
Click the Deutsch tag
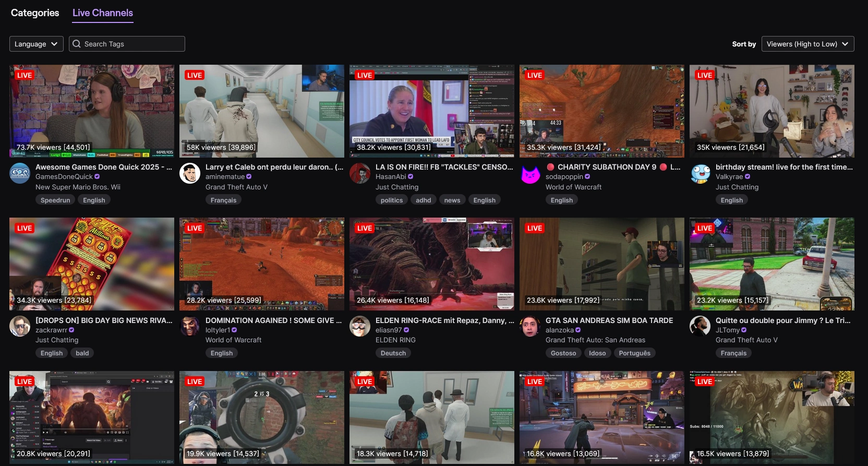pos(393,353)
